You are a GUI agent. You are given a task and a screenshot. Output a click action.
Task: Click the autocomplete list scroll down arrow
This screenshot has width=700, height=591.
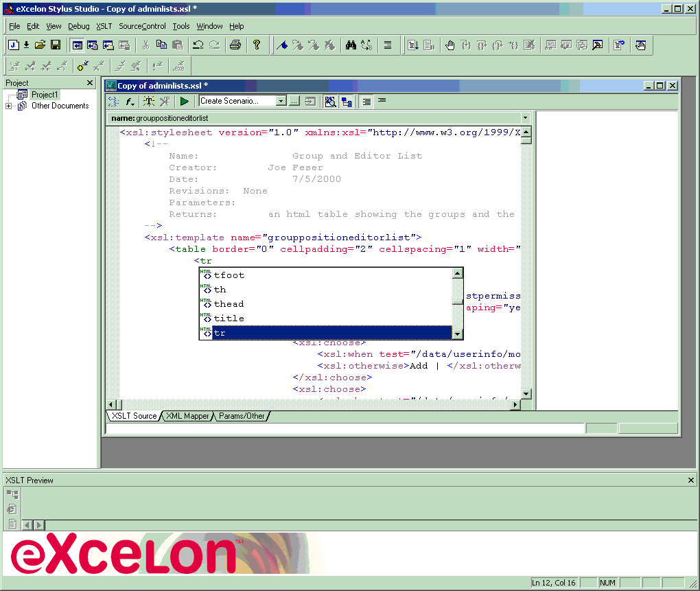point(458,334)
